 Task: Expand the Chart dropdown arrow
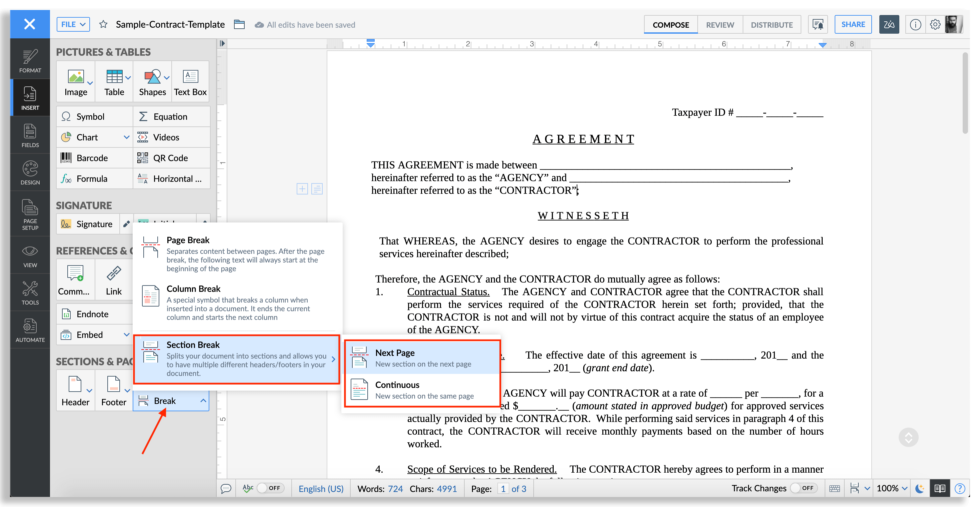pyautogui.click(x=127, y=137)
